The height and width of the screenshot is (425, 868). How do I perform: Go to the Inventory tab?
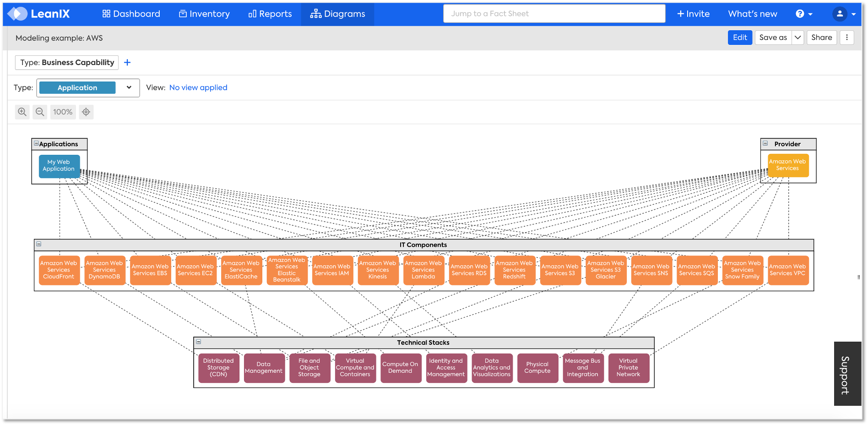tap(204, 14)
